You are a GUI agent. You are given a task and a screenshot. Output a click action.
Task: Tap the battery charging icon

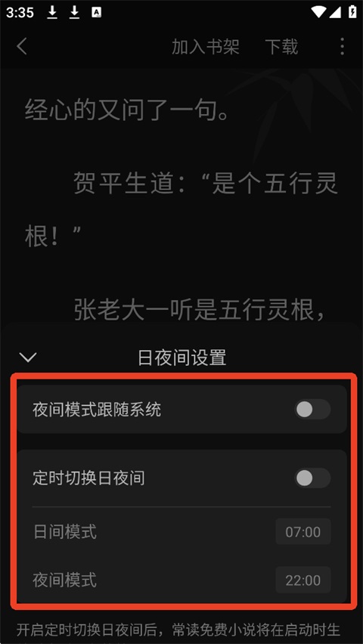[352, 12]
